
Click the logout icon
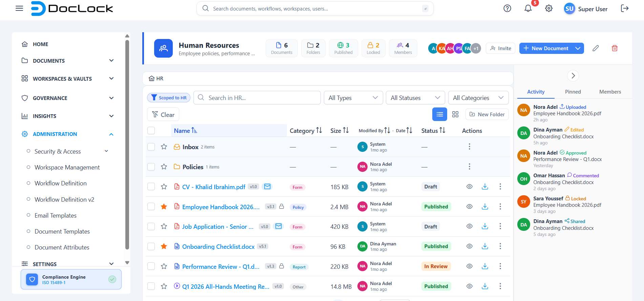click(625, 8)
